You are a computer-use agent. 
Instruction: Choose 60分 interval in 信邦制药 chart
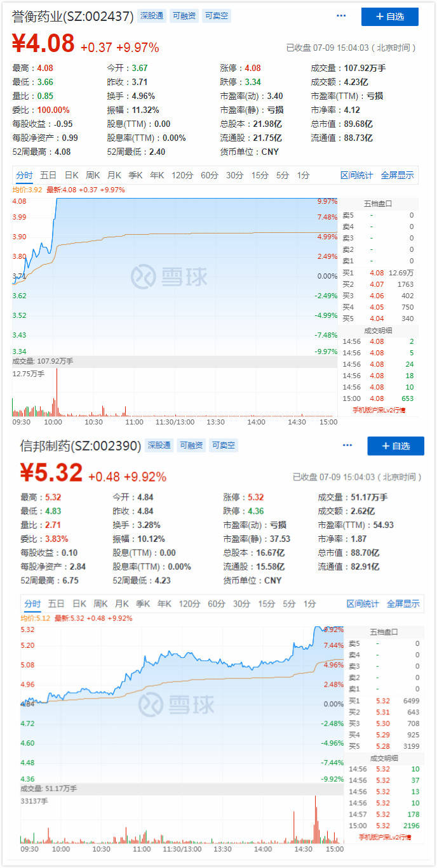[x=217, y=603]
